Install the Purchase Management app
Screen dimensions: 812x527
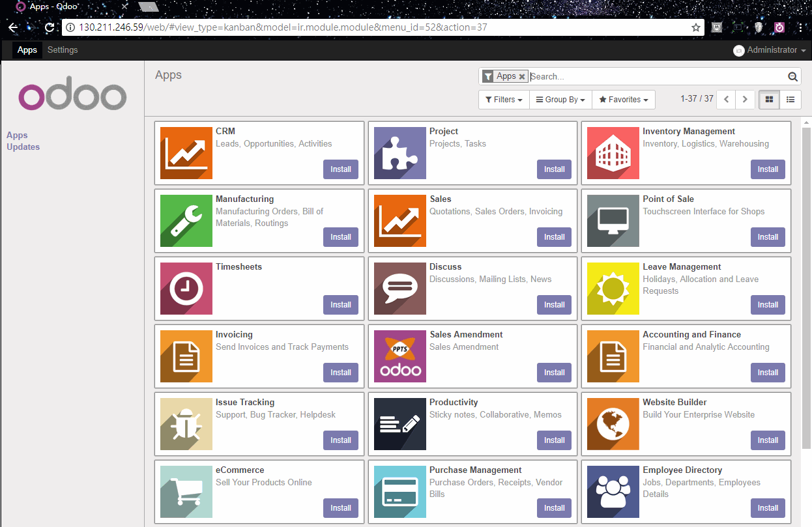pos(555,508)
